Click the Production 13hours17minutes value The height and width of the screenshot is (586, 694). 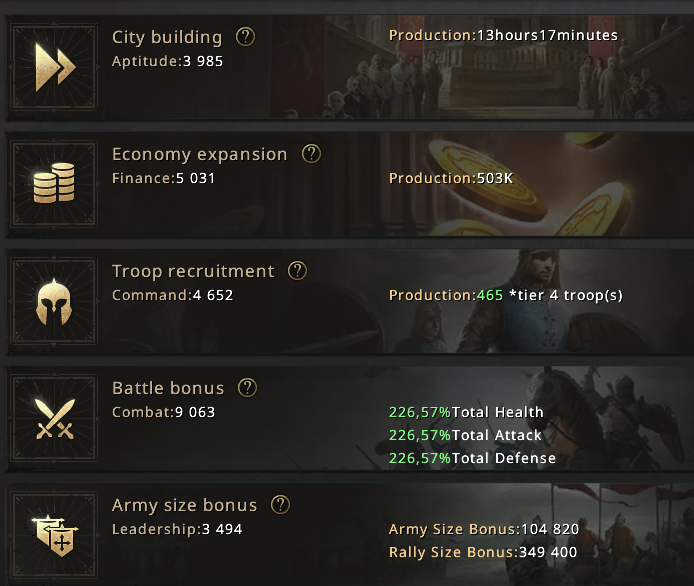(503, 35)
